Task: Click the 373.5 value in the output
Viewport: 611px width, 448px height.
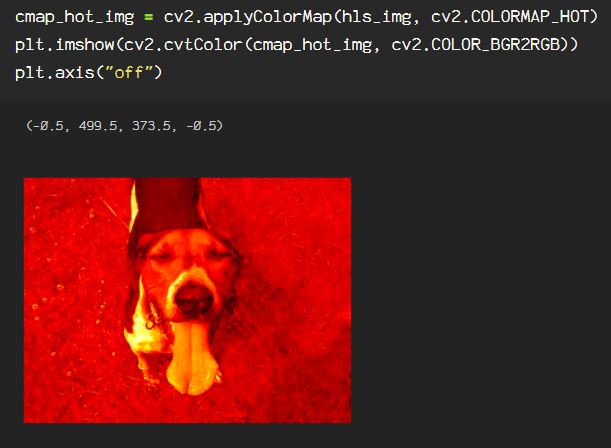Action: tap(152, 126)
